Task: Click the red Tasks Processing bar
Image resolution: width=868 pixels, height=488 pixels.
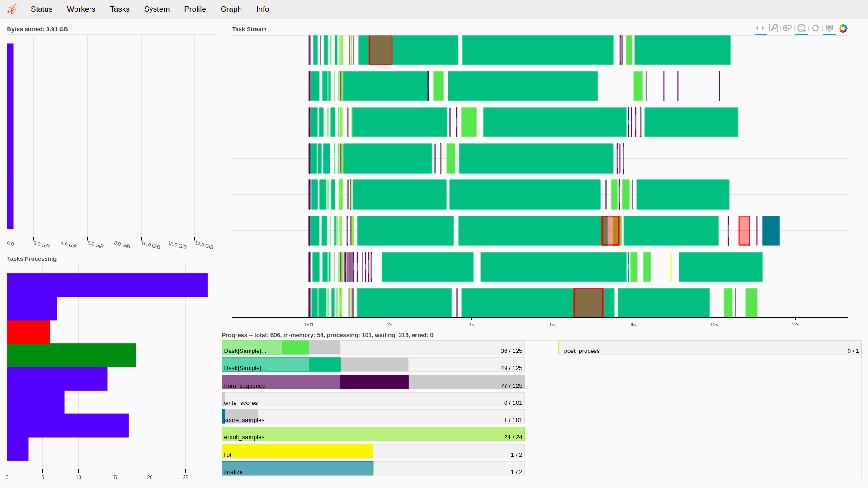Action: (27, 332)
